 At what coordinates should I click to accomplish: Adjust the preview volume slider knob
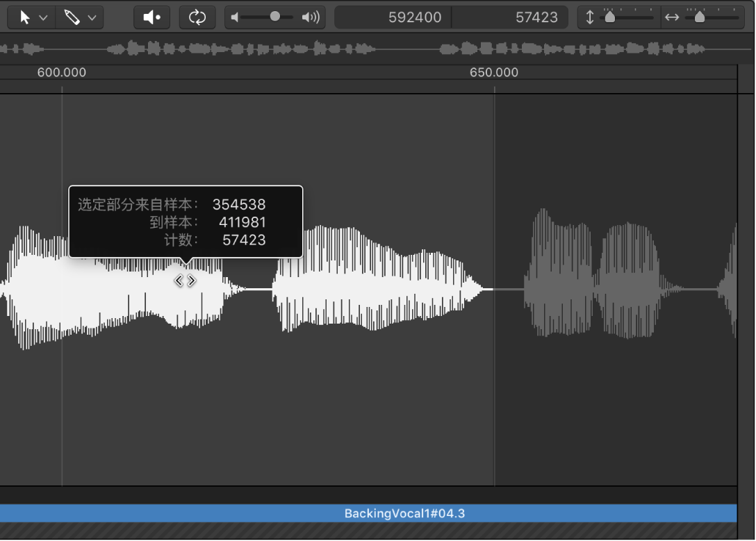[x=275, y=17]
